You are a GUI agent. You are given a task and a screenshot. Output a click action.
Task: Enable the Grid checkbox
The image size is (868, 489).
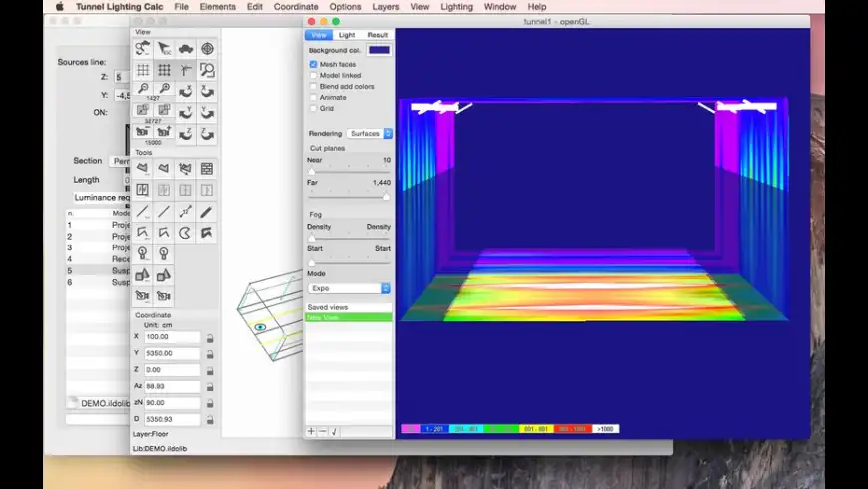tap(314, 109)
